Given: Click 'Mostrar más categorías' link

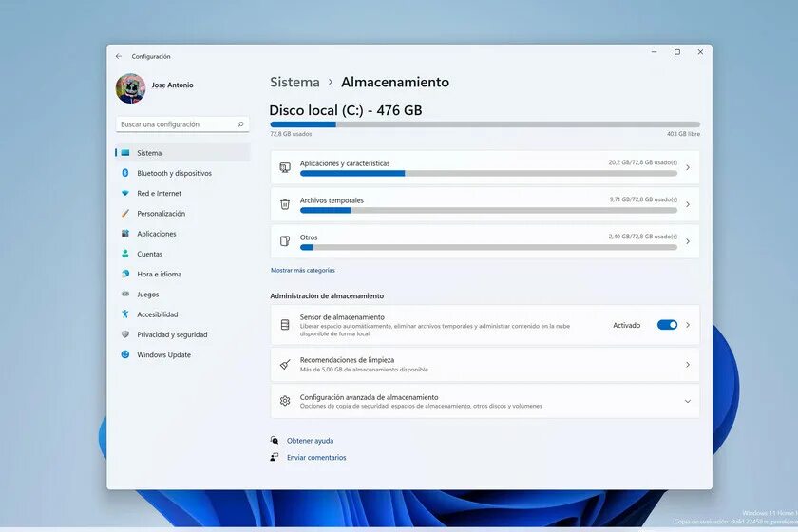Looking at the screenshot, I should [x=303, y=271].
